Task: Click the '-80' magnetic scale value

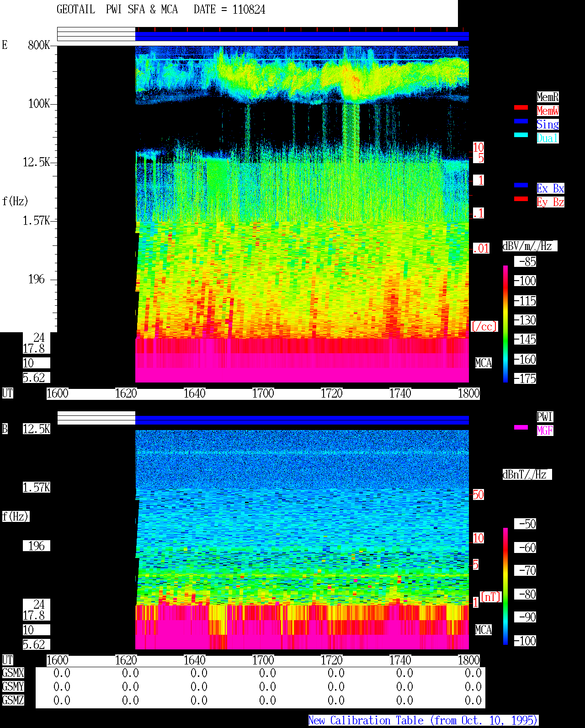Action: tap(525, 594)
